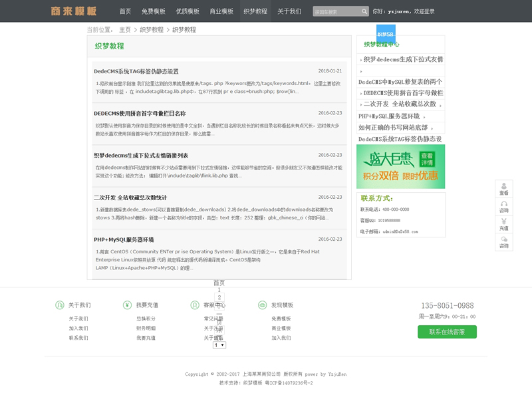Open the page number dropdown selector
Image resolution: width=532 pixels, height=401 pixels.
[x=219, y=345]
